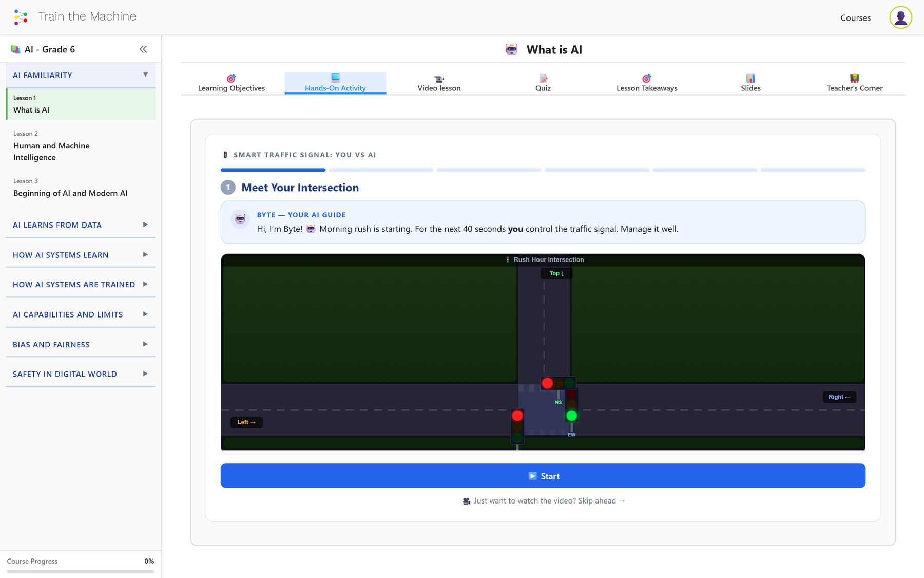Click the NS traffic light signal

tap(558, 383)
